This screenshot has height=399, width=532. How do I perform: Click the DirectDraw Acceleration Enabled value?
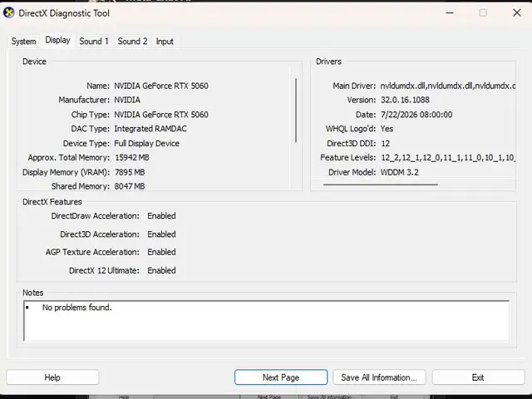click(x=161, y=216)
